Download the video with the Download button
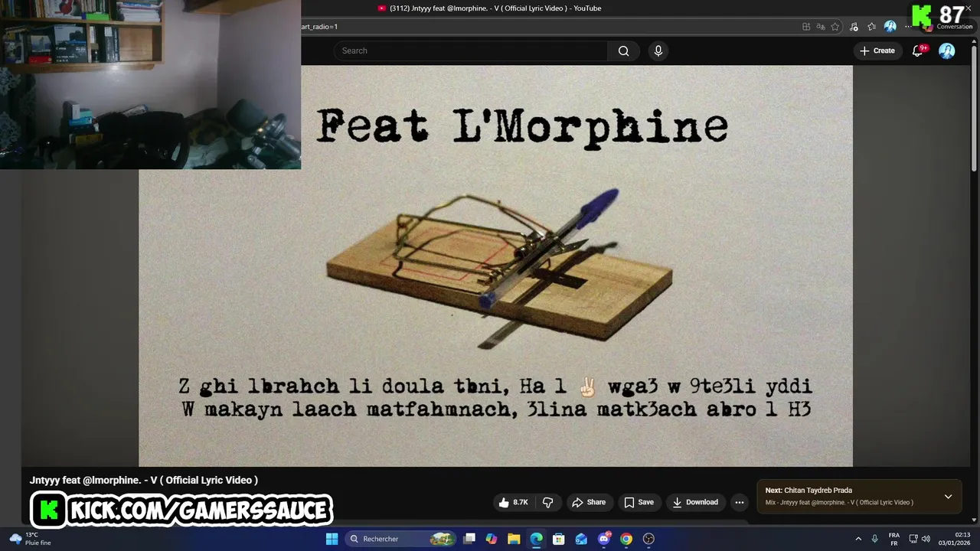The image size is (980, 551). pyautogui.click(x=695, y=502)
